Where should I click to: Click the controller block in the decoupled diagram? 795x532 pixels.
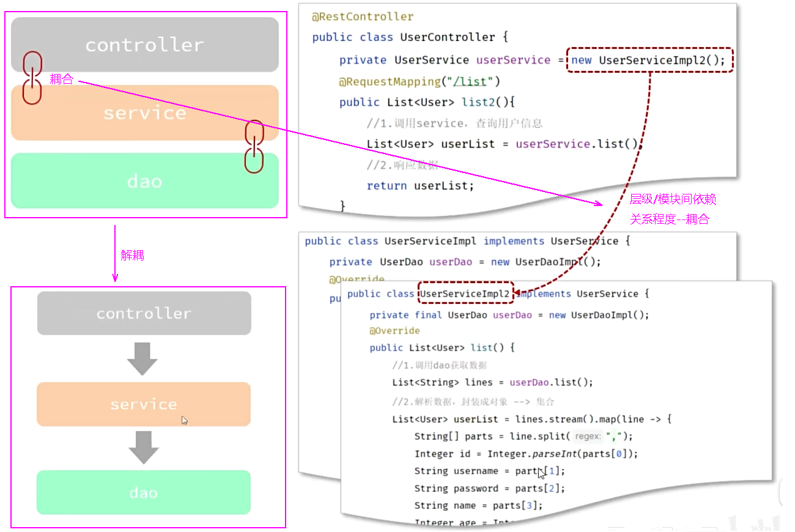[x=144, y=313]
